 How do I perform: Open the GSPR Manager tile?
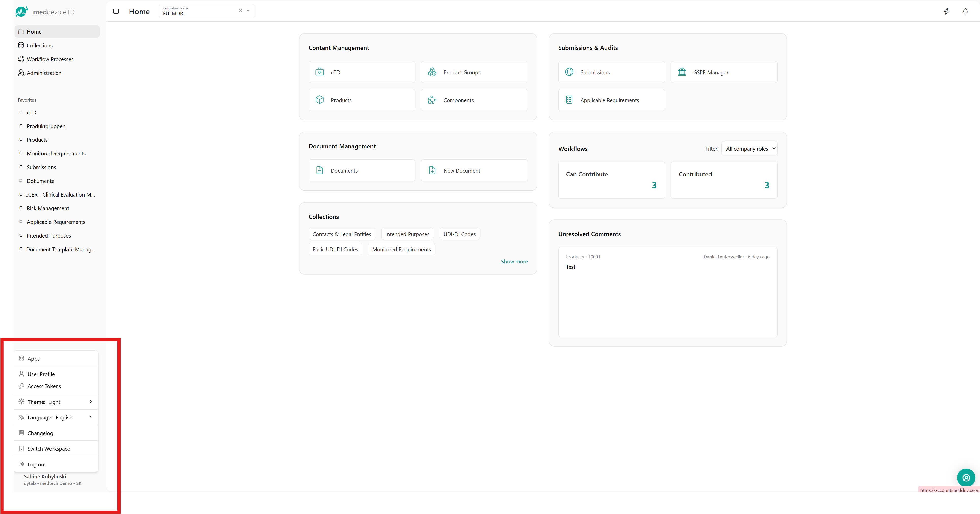724,72
